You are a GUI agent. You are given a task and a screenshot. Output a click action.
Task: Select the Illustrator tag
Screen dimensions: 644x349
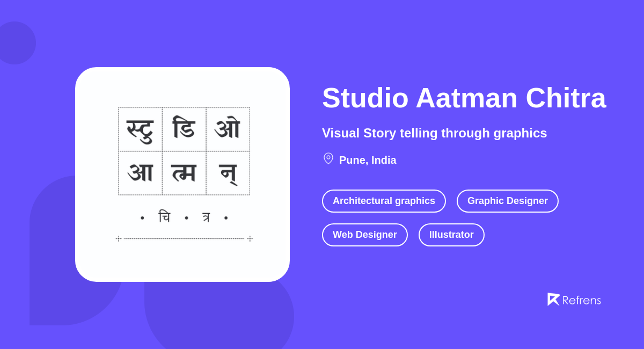(x=451, y=235)
